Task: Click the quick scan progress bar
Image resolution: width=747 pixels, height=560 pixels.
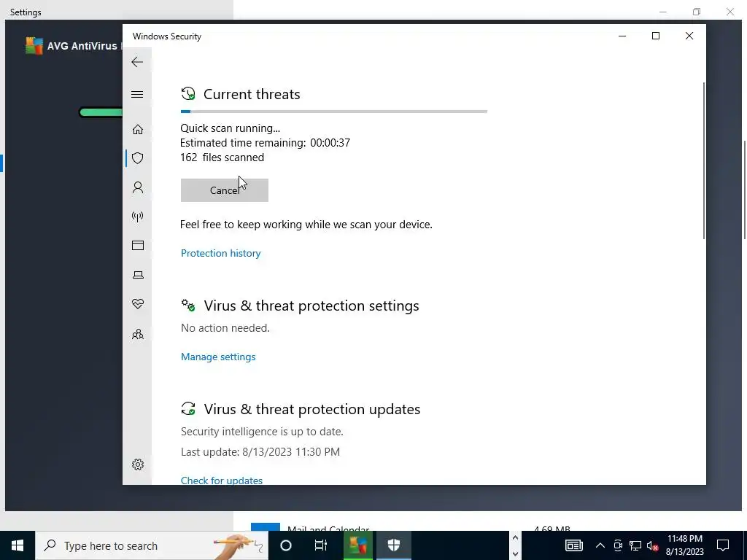Action: 334,112
